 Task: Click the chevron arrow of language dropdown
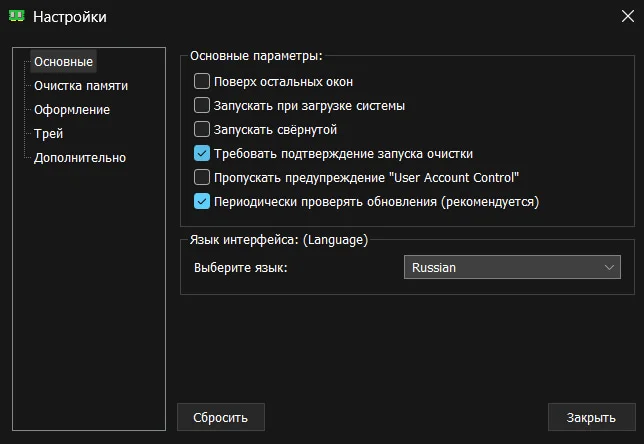[610, 268]
